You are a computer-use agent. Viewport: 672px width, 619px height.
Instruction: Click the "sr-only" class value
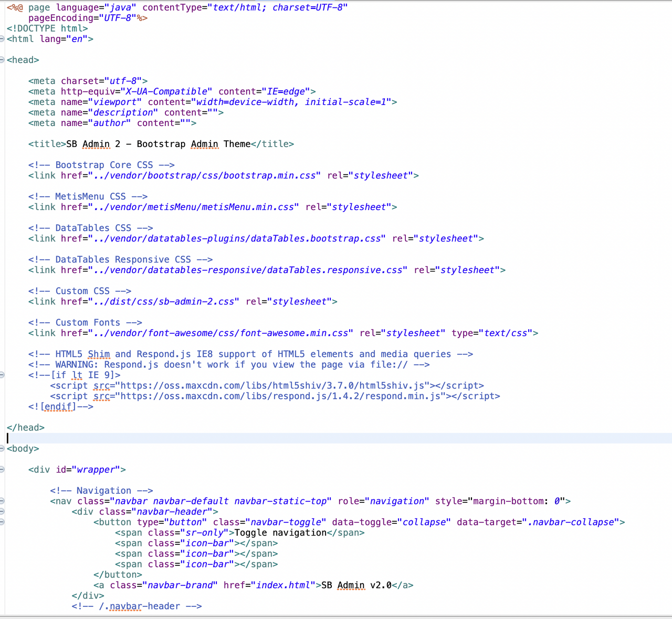pyautogui.click(x=204, y=532)
